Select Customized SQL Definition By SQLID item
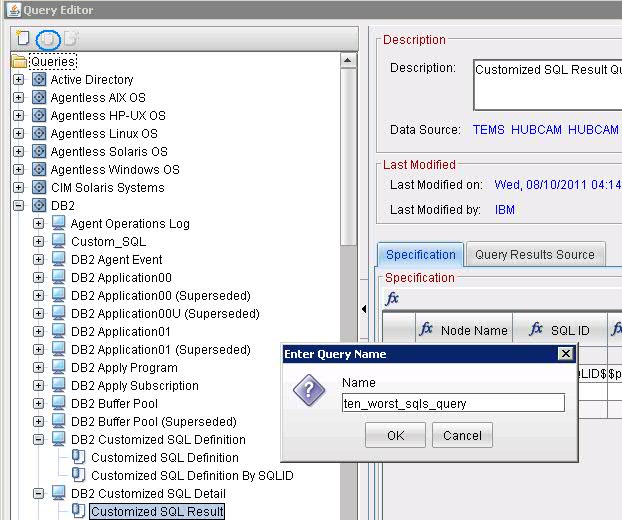The image size is (622, 520). pos(192,475)
